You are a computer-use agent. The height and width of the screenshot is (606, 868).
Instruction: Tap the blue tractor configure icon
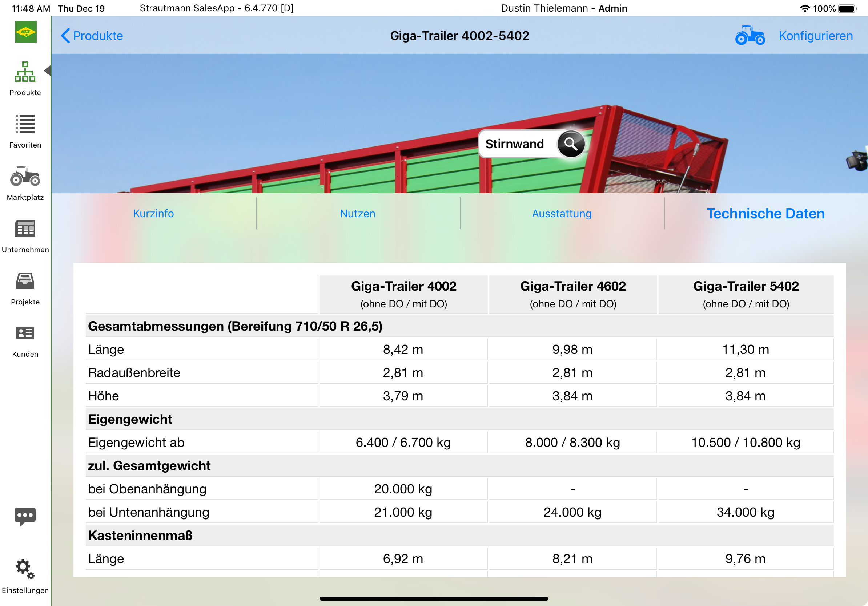coord(750,36)
